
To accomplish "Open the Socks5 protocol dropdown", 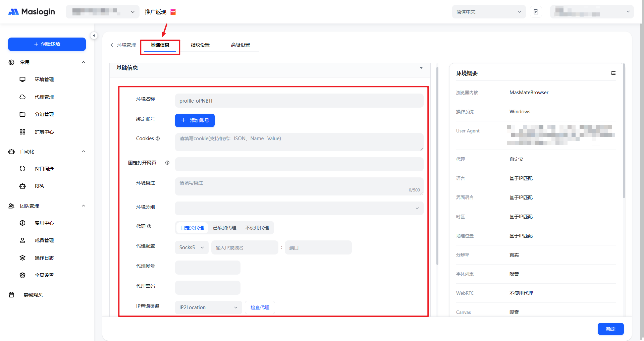I will 192,247.
